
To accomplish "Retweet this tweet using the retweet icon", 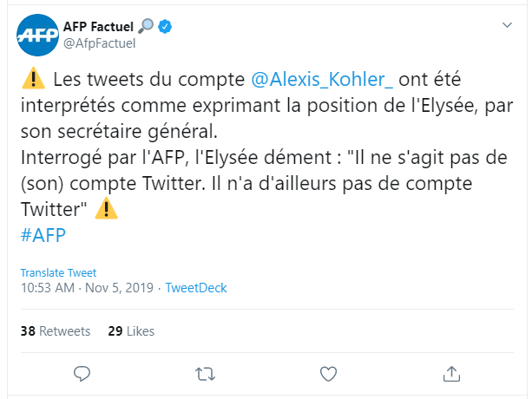I will pos(206,374).
